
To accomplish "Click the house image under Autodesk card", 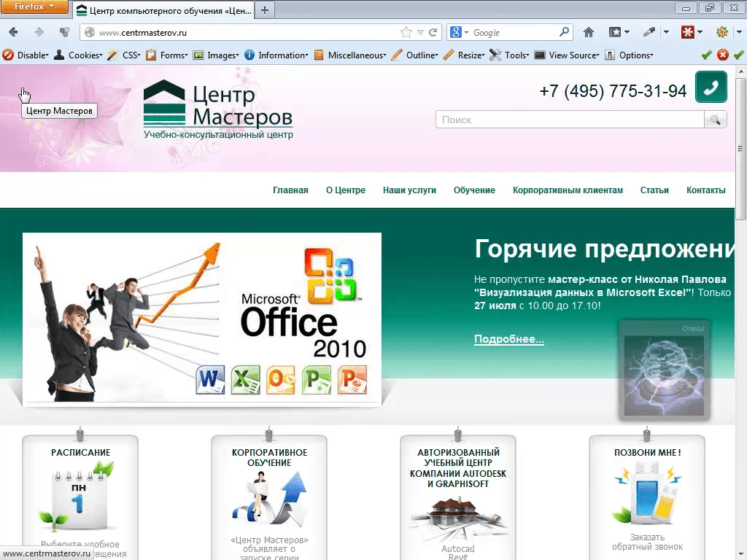I will [458, 519].
